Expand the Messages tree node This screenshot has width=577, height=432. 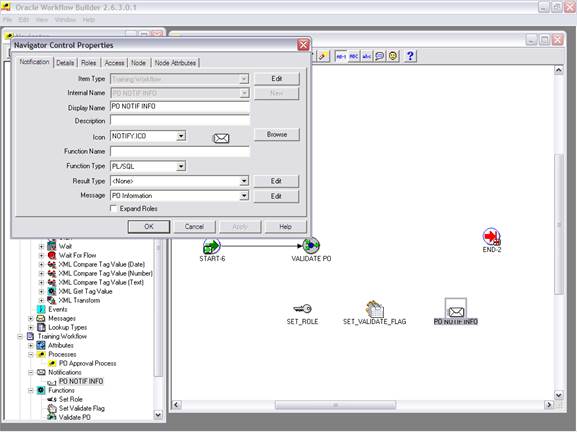31,318
